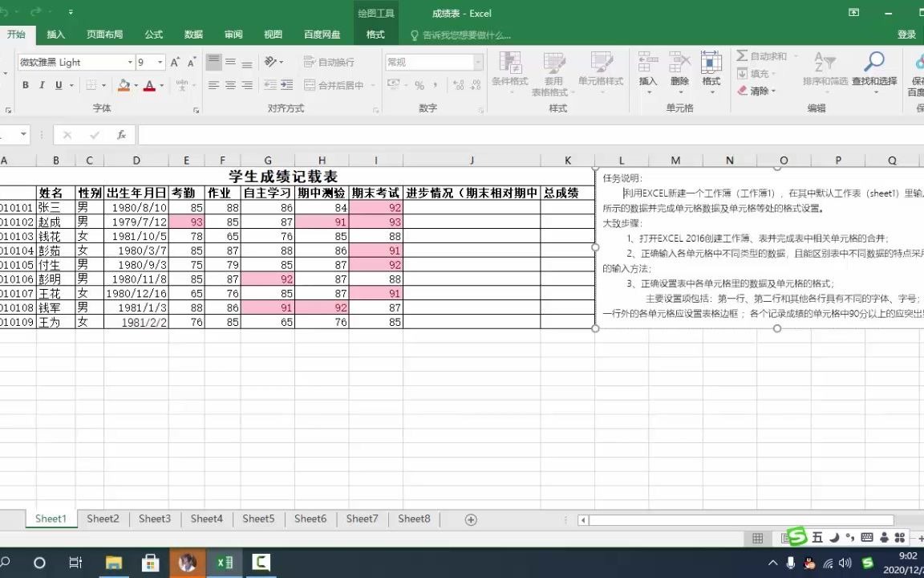Switch to the 插入 ribbon tab
This screenshot has height=578, width=924.
click(x=55, y=35)
